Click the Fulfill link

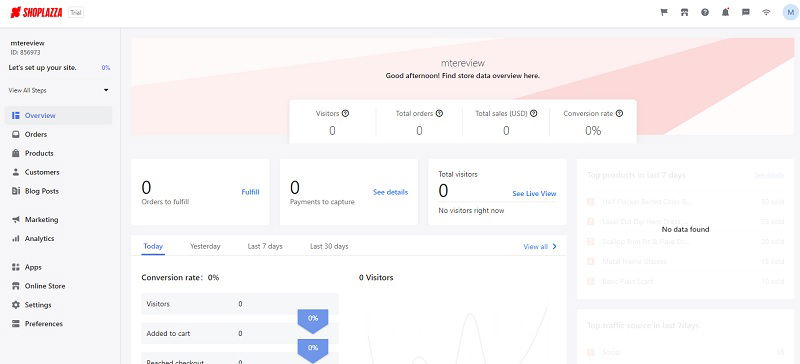[x=250, y=192]
